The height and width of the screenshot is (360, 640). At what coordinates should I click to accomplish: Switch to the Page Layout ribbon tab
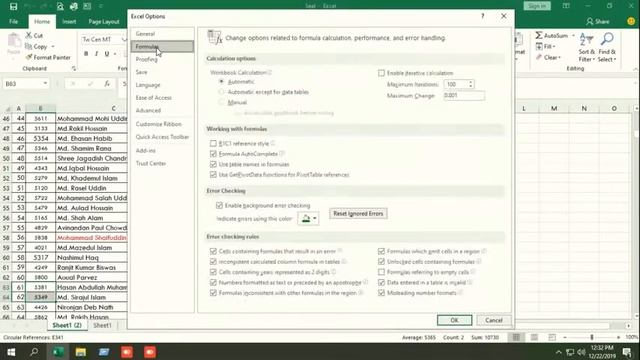click(x=104, y=22)
